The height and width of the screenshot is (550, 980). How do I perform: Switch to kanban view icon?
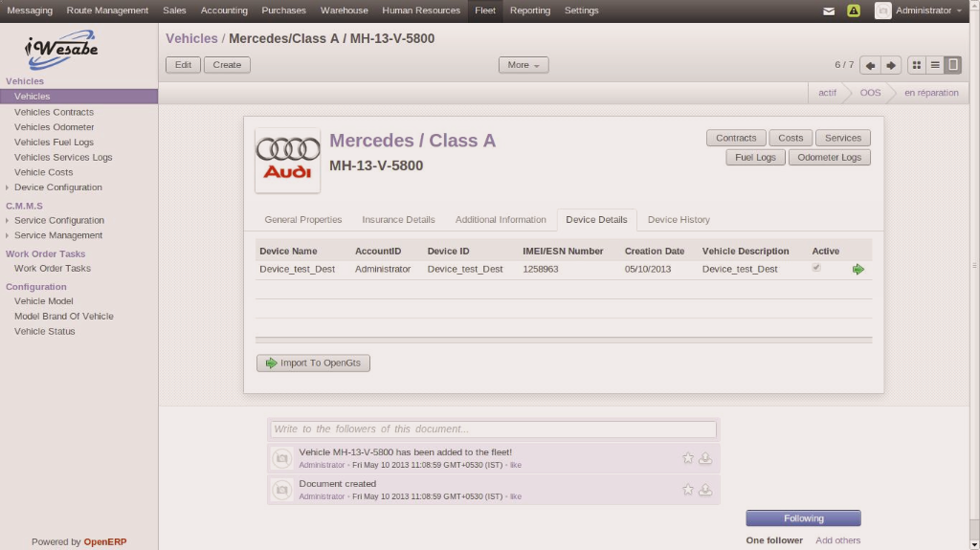(917, 65)
